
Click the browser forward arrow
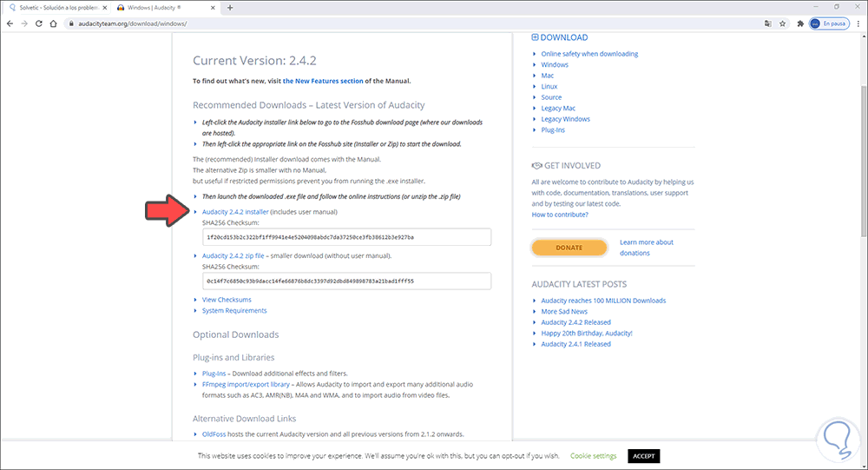pyautogui.click(x=24, y=23)
